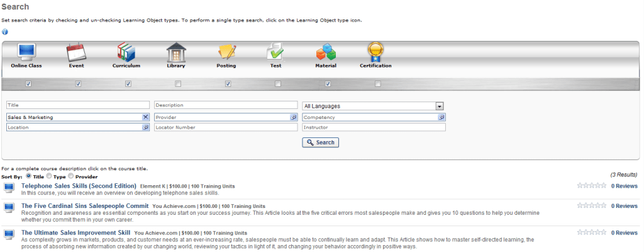The image size is (644, 252).
Task: Click the Library building icon
Action: pos(176,52)
